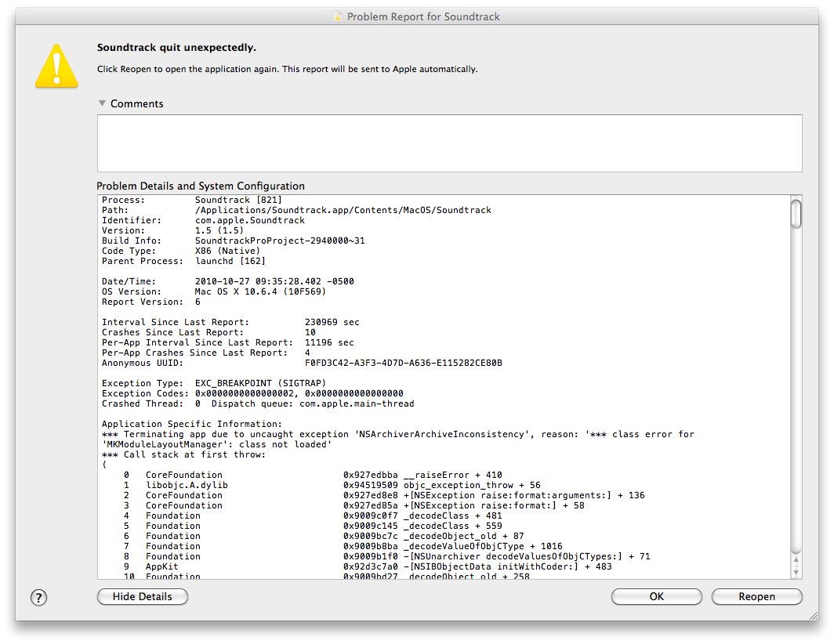Open help via question mark button

(38, 598)
